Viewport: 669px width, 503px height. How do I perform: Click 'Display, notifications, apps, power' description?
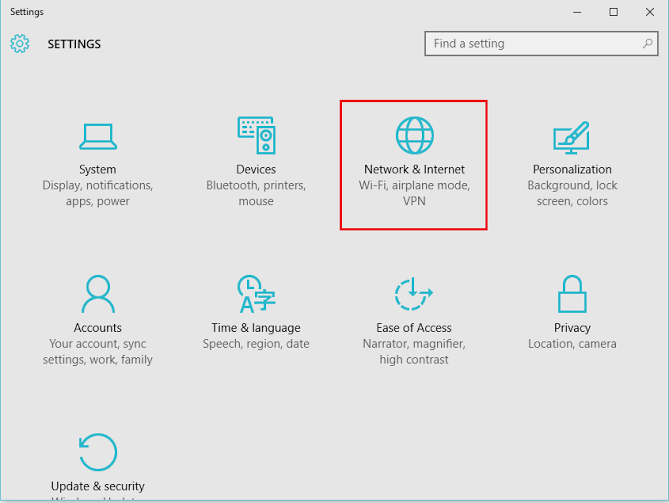point(98,193)
